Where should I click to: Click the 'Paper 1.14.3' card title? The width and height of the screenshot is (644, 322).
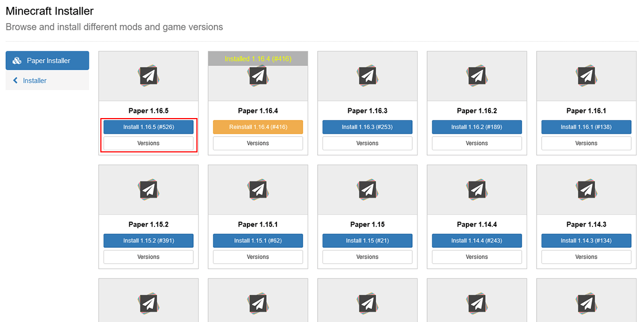[587, 225]
